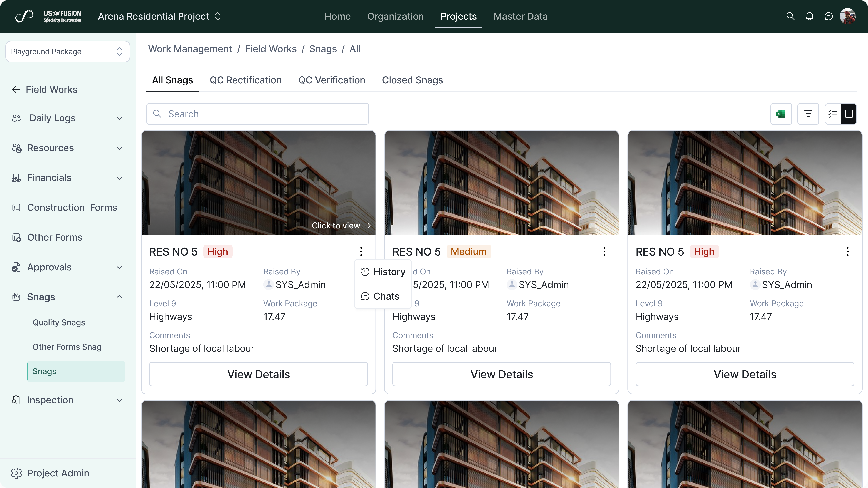Focus the Search input field

[258, 114]
